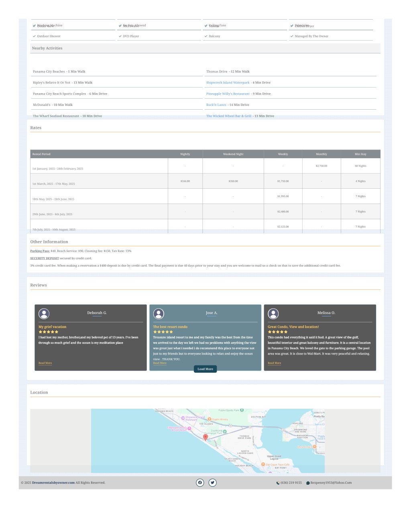Viewport: 411px width, 532px height.
Task: Click Melissa O.'s avatar icon
Action: (273, 314)
